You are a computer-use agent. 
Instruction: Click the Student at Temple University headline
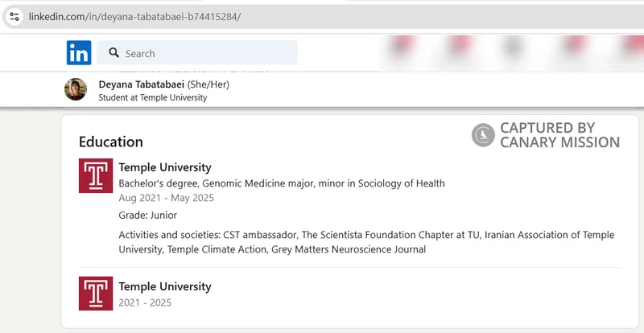pos(153,97)
